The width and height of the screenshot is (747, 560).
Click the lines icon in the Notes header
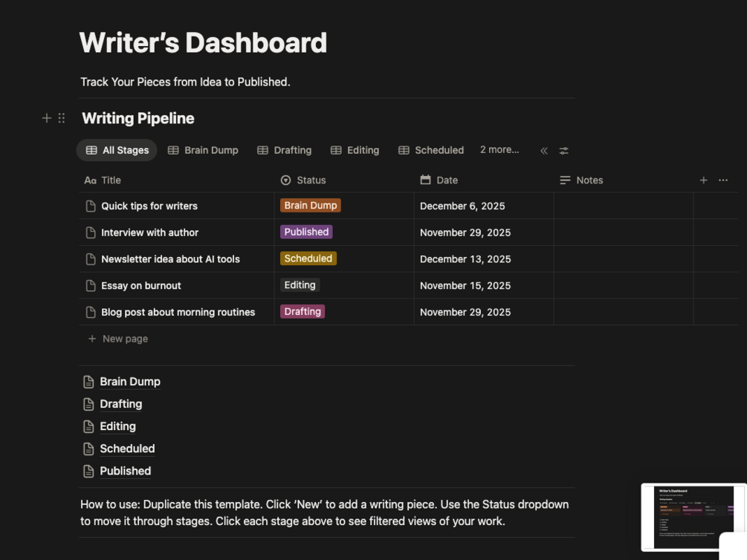click(565, 180)
